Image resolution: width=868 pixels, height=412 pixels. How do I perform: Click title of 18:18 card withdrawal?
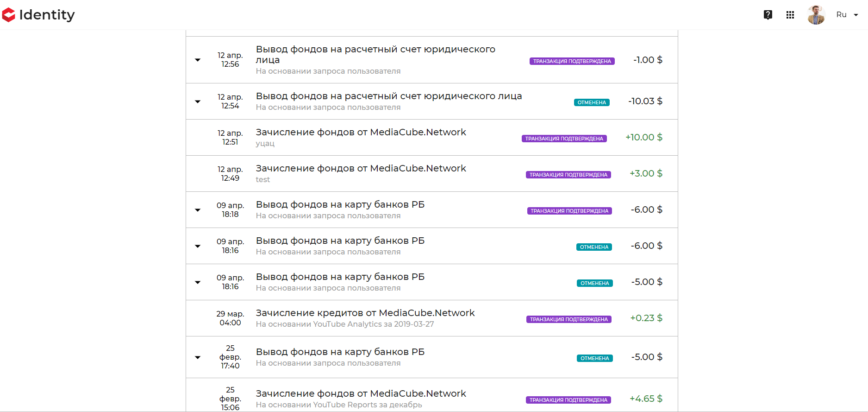point(340,204)
